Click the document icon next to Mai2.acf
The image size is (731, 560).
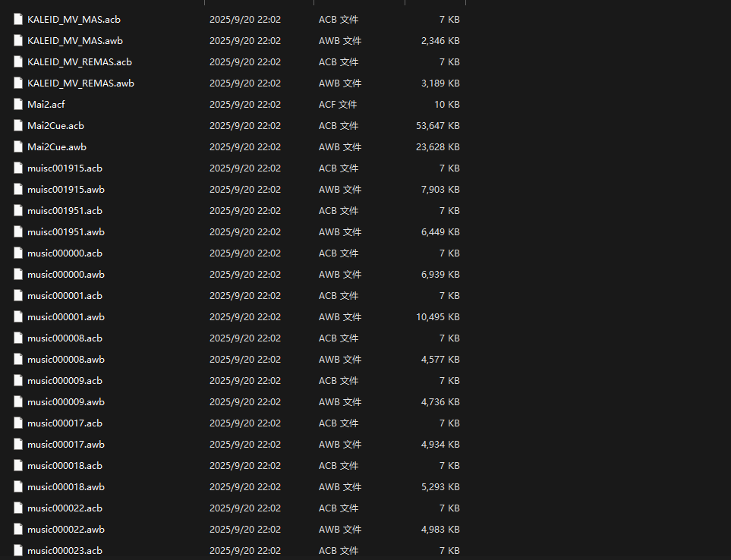tap(17, 104)
